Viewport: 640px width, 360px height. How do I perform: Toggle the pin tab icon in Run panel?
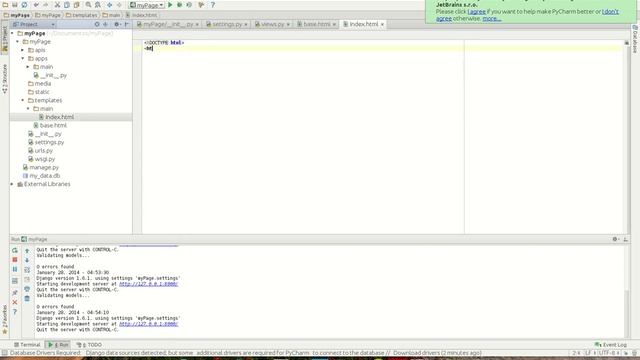(15, 292)
